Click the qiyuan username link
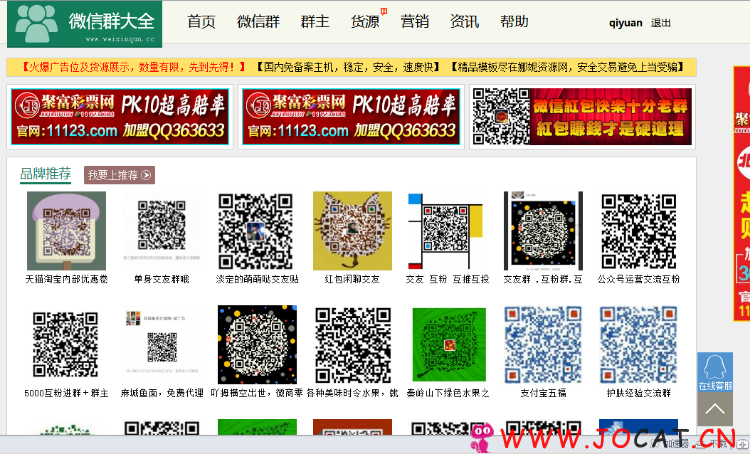 pos(625,23)
